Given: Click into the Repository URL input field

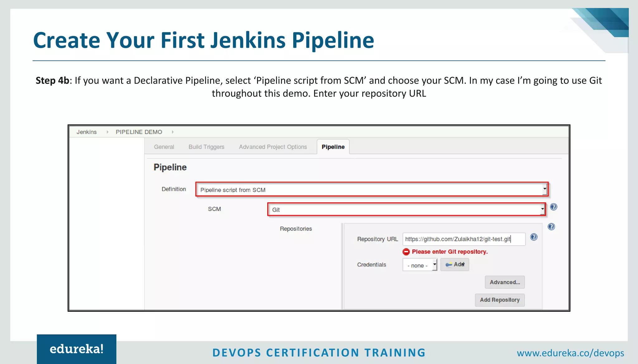Looking at the screenshot, I should click(464, 239).
